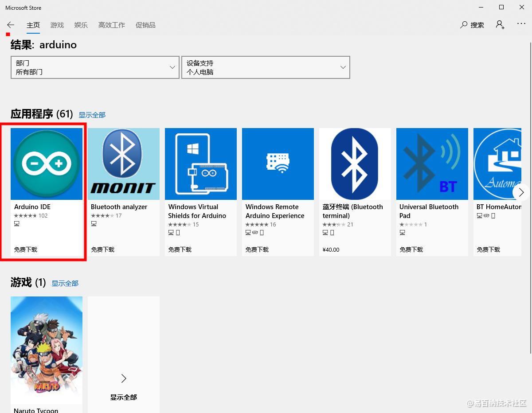Click 免费下载 under Arduino IDE
The width and height of the screenshot is (532, 413).
26,250
